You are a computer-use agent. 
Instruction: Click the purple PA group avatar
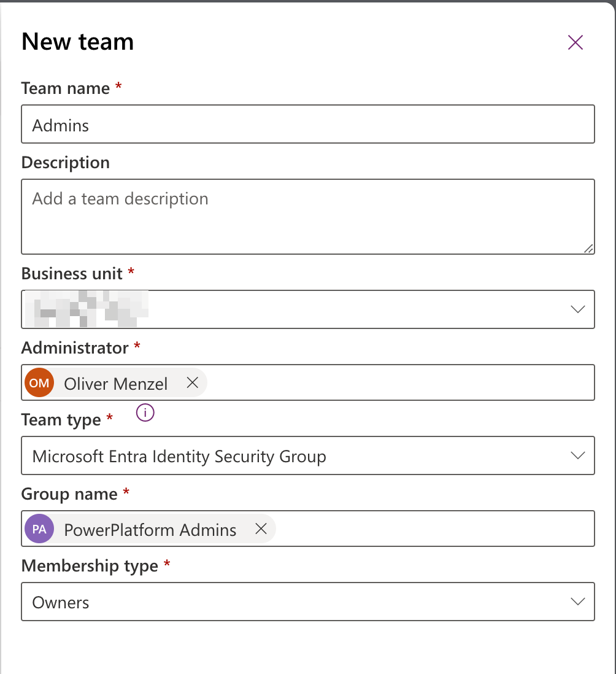(x=39, y=529)
